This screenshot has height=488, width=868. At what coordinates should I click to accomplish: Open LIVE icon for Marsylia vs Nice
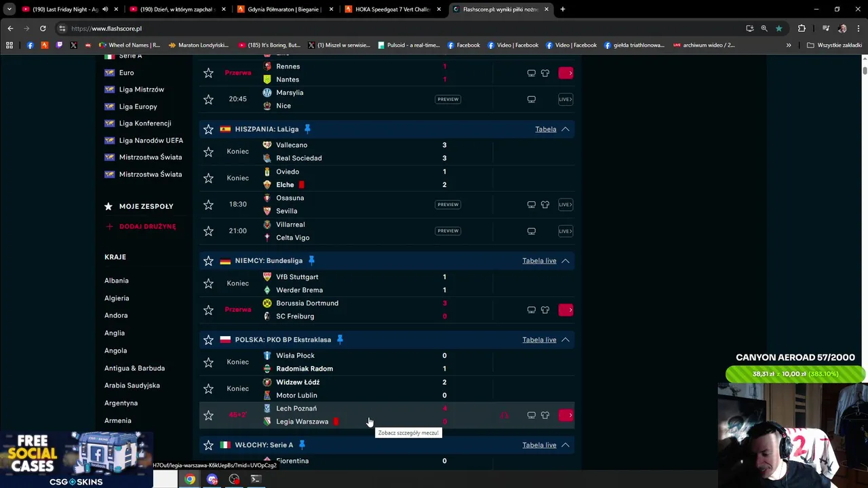coord(566,99)
